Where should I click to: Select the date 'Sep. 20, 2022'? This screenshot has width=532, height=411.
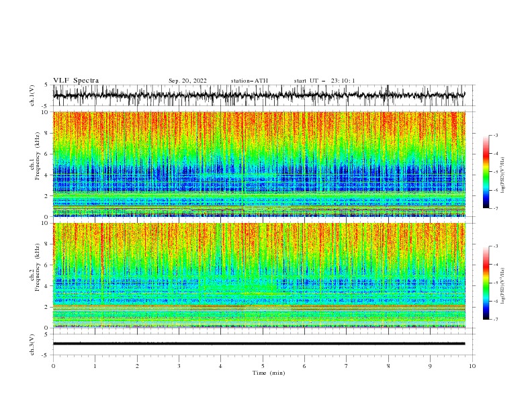187,81
